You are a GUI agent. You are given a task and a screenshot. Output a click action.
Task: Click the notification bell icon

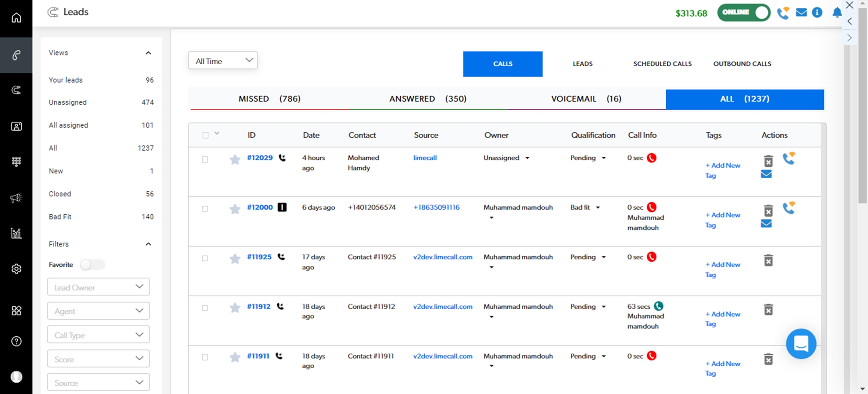pyautogui.click(x=837, y=13)
